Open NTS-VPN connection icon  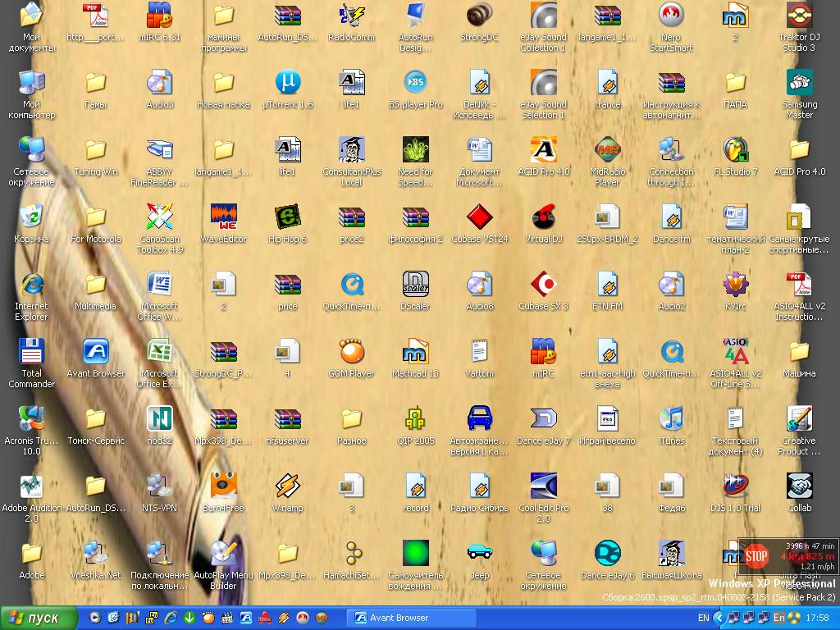[160, 486]
